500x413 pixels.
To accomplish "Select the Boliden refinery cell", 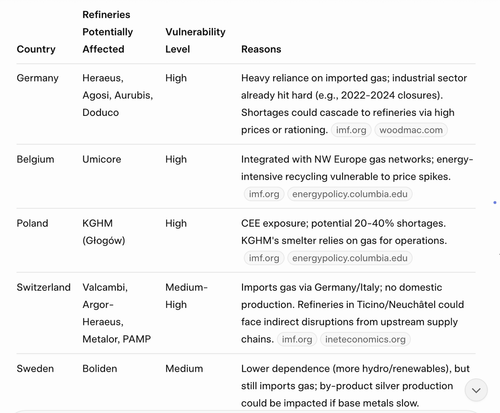I will (100, 369).
